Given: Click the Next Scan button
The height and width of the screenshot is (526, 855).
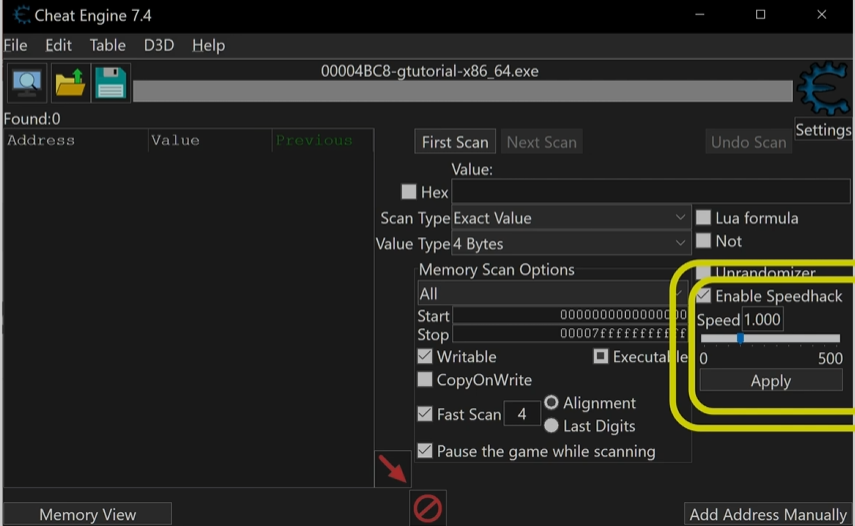Looking at the screenshot, I should [x=541, y=142].
